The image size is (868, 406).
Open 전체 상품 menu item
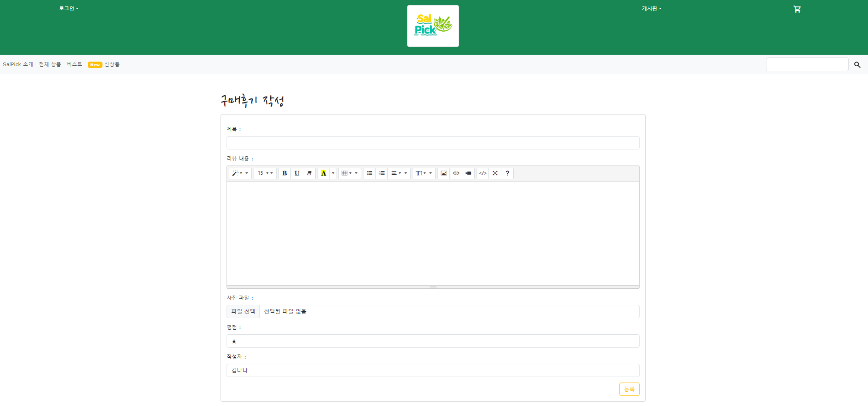(x=50, y=64)
